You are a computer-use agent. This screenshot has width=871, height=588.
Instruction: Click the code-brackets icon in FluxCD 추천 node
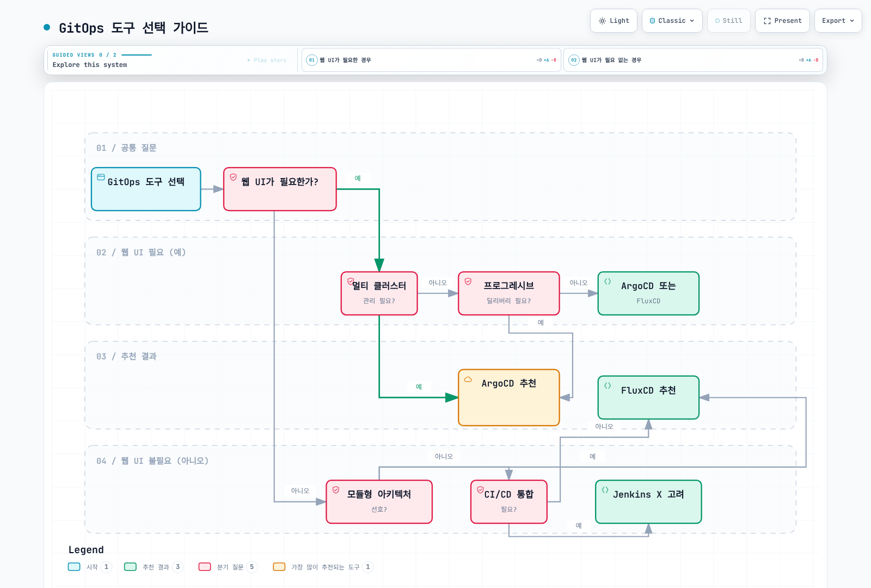608,385
